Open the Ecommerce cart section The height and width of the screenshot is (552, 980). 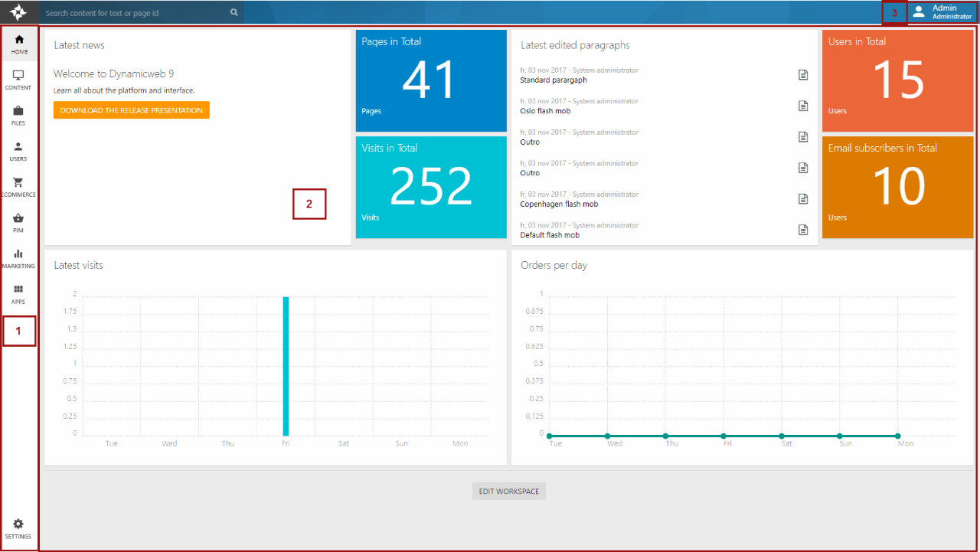pyautogui.click(x=19, y=187)
